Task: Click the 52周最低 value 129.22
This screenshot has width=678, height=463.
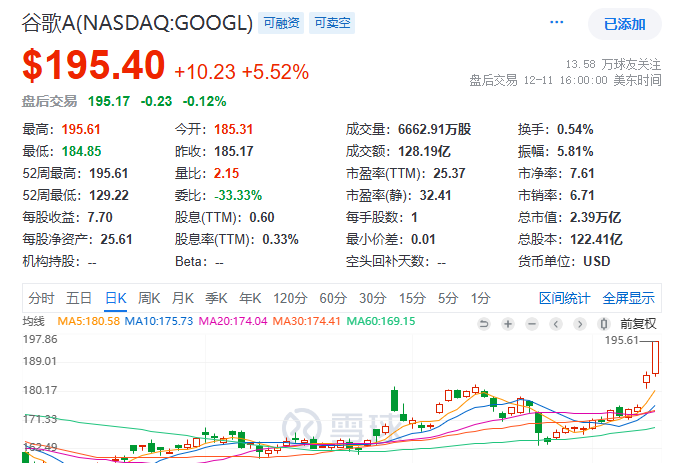Action: 109,195
